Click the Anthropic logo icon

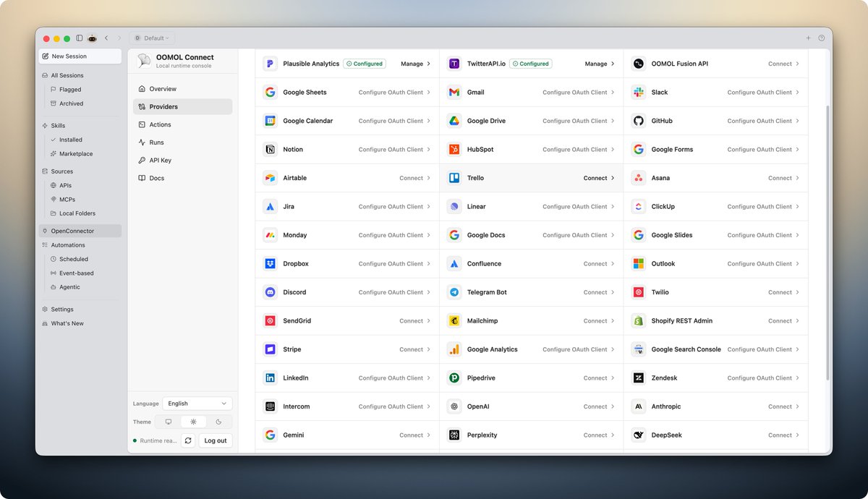point(638,406)
